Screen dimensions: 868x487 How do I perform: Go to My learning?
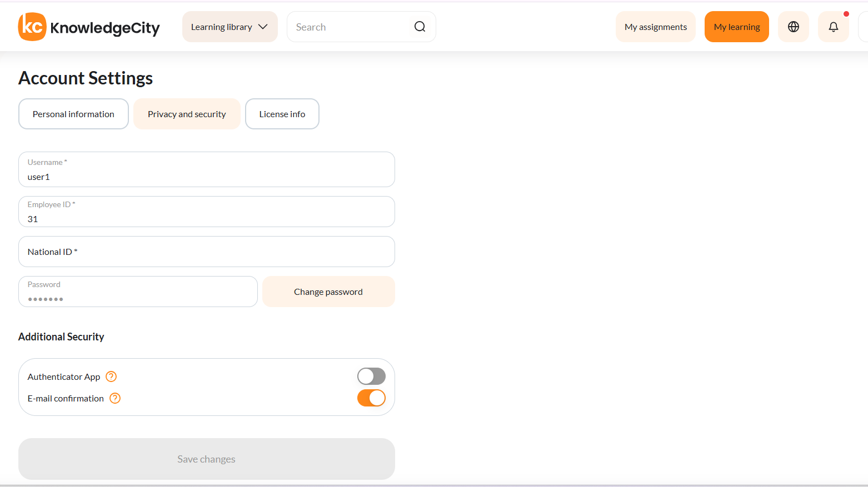pos(737,27)
